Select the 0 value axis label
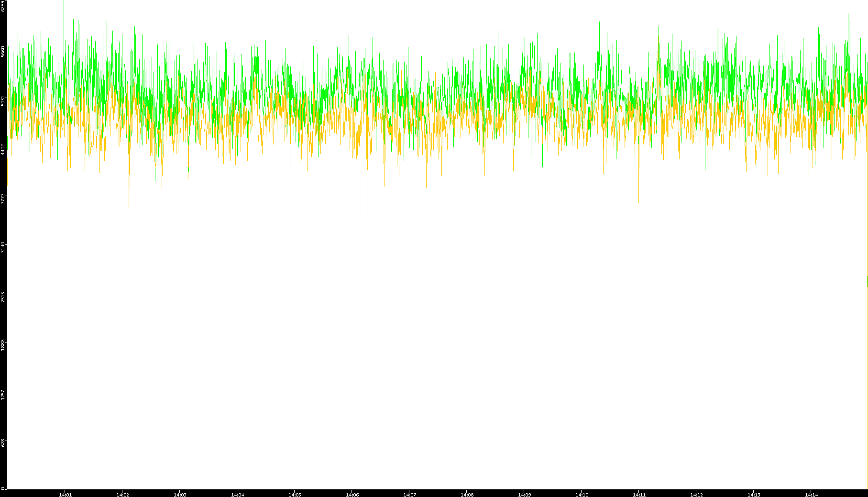Image resolution: width=868 pixels, height=497 pixels. [x=3, y=488]
